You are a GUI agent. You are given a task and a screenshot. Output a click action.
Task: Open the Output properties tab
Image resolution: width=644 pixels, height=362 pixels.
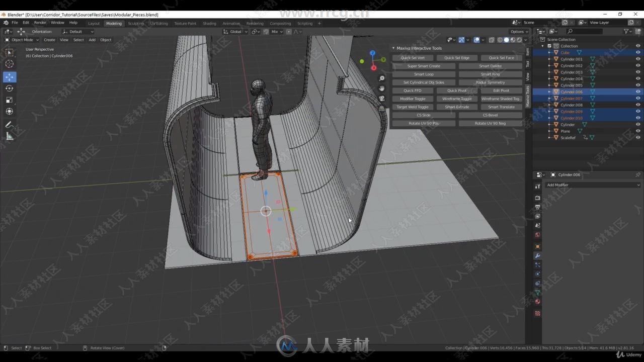pos(537,207)
